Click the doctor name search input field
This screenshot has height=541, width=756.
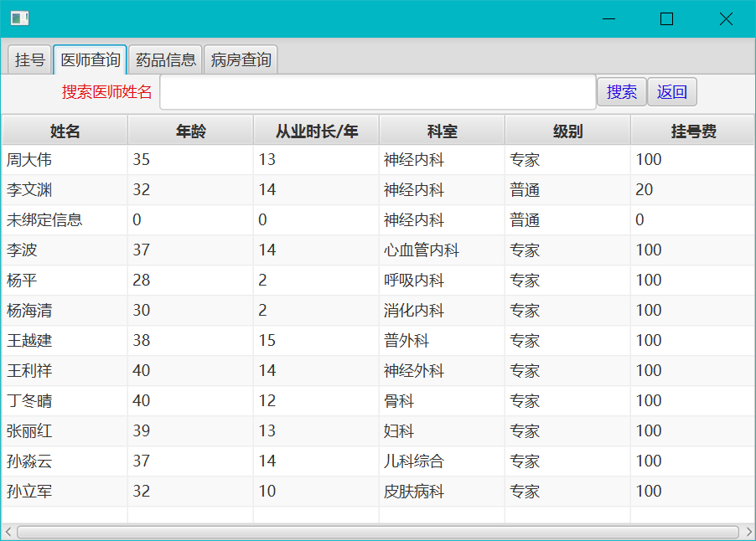click(x=377, y=92)
